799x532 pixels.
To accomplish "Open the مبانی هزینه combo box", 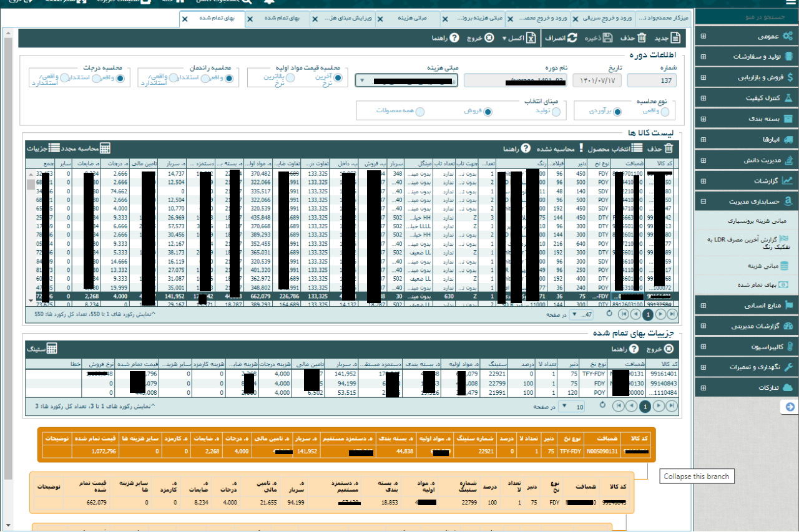I will 406,80.
